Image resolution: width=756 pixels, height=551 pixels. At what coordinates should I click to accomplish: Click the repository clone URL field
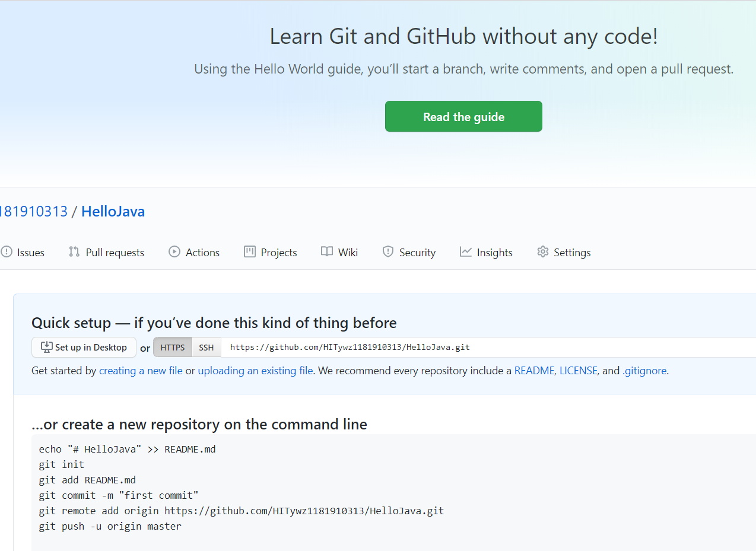(488, 348)
